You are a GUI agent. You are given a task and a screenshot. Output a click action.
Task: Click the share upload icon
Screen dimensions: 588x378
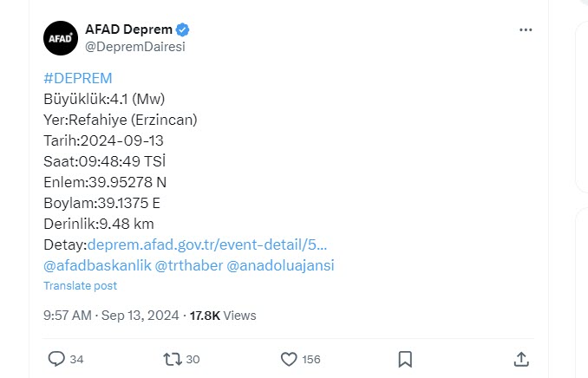point(521,359)
